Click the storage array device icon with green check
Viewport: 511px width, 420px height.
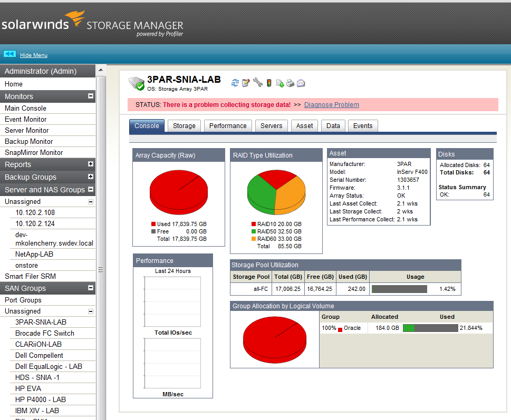137,83
